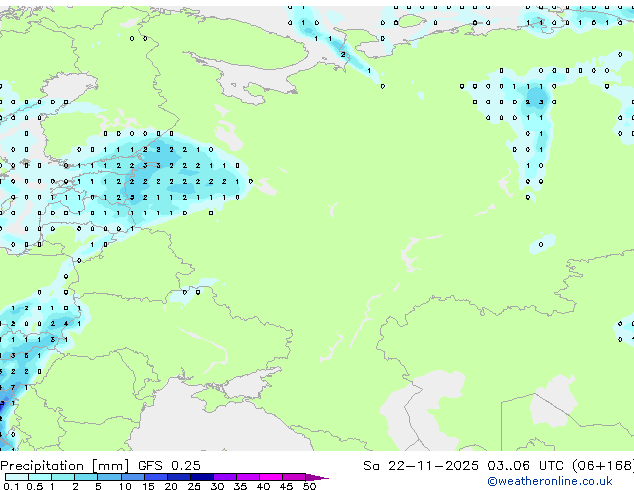
Task: Click the above-50 mm legend arrow tip
Action: (x=317, y=477)
